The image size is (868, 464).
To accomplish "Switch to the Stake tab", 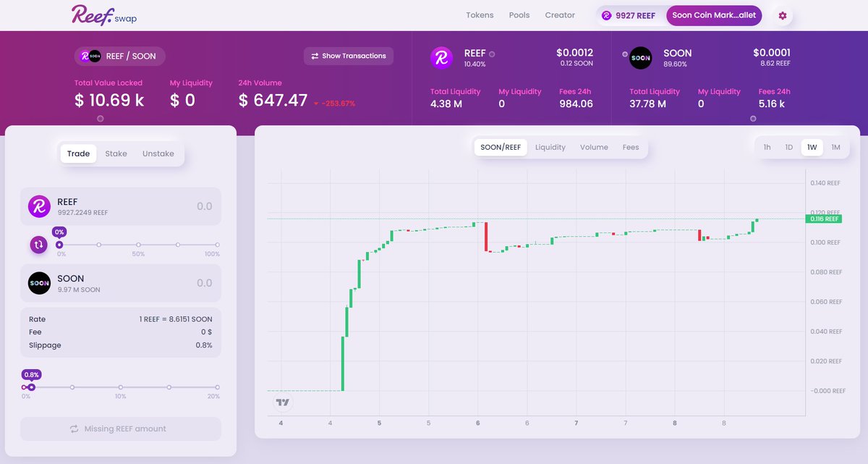I will [x=116, y=153].
